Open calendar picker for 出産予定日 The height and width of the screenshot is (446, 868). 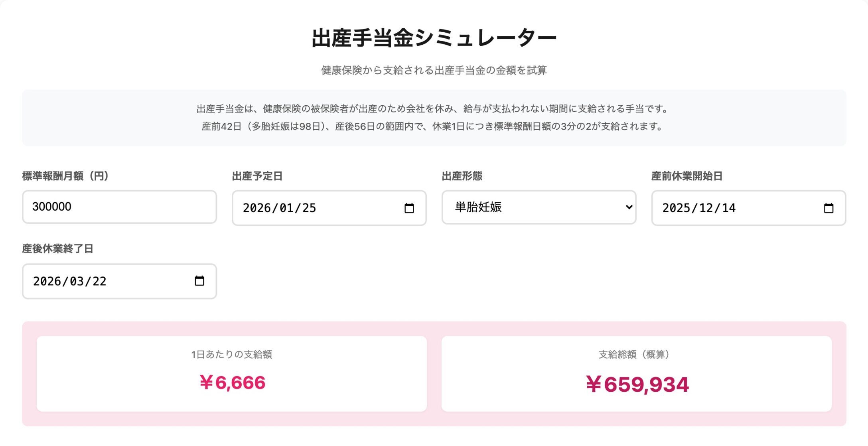pyautogui.click(x=409, y=208)
